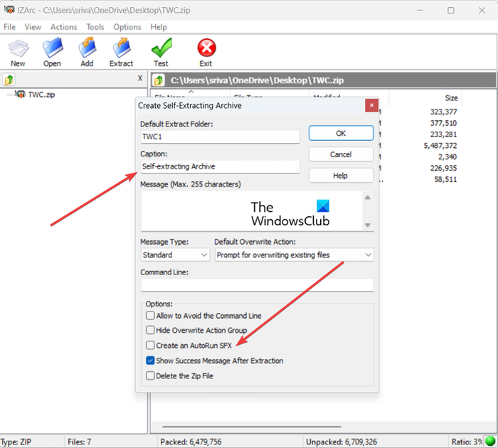Image resolution: width=498 pixels, height=448 pixels.
Task: Select TWC.zip in the folder tree
Action: [x=41, y=95]
